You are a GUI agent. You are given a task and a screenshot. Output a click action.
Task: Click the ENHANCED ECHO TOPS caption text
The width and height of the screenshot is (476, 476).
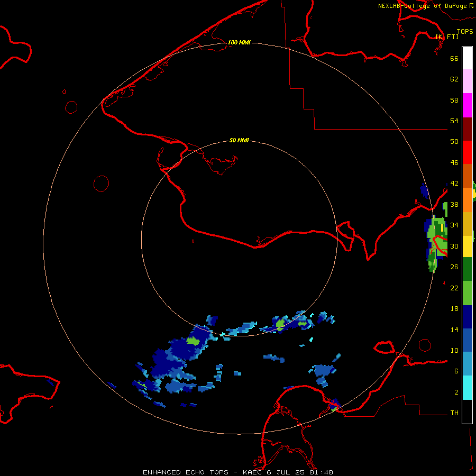click(186, 472)
